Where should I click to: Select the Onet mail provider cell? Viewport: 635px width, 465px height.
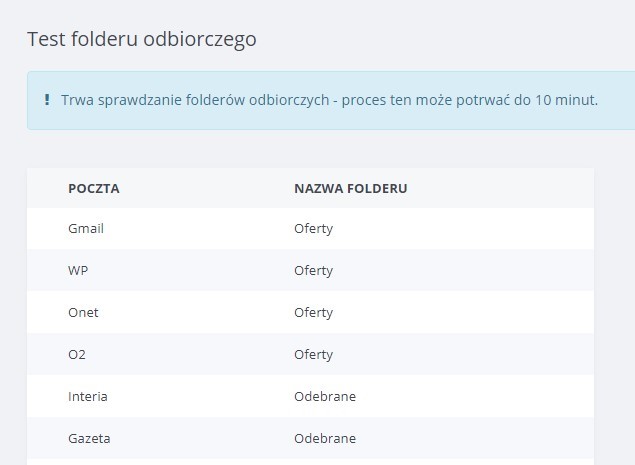(x=83, y=312)
